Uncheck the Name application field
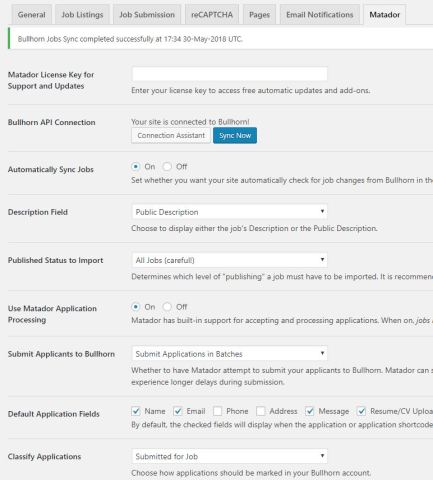The width and height of the screenshot is (433, 480). 136,411
